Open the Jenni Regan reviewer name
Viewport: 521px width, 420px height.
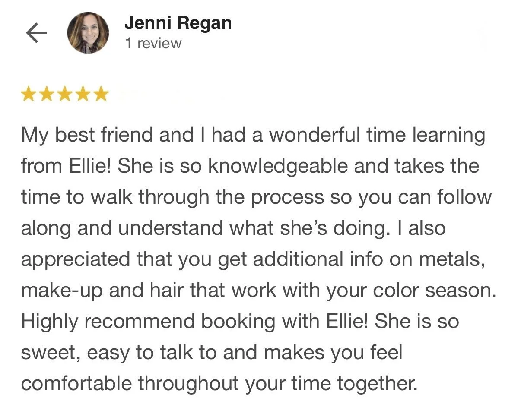(178, 23)
